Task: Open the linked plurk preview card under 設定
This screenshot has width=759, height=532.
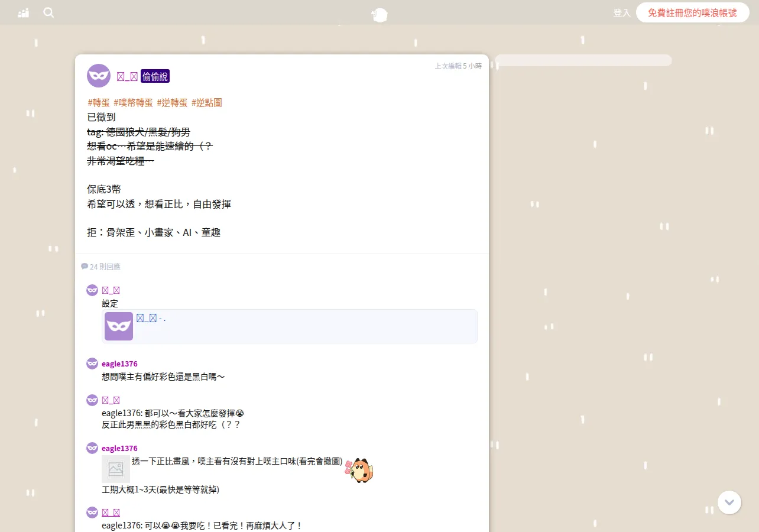Action: (x=290, y=326)
